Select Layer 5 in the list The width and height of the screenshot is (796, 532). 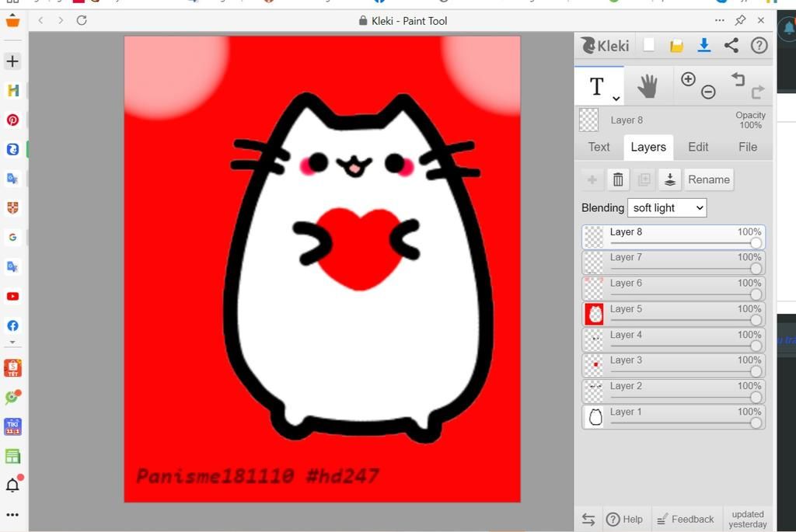click(673, 314)
